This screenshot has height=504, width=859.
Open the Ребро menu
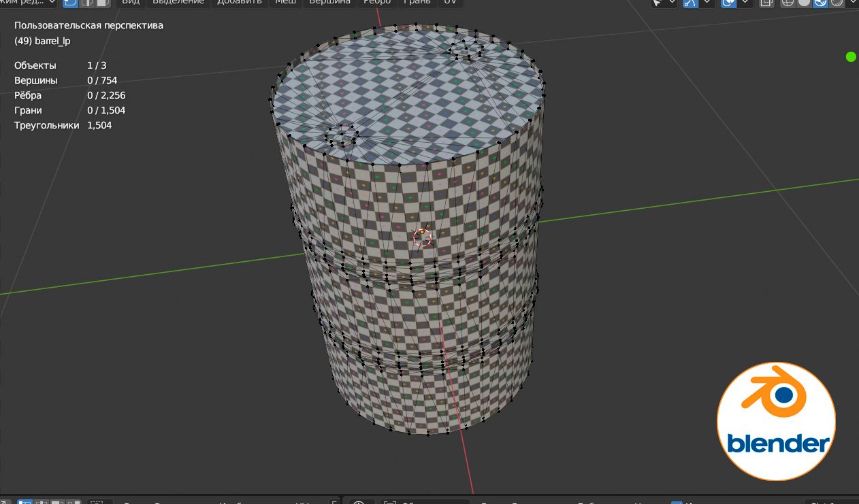tap(378, 2)
